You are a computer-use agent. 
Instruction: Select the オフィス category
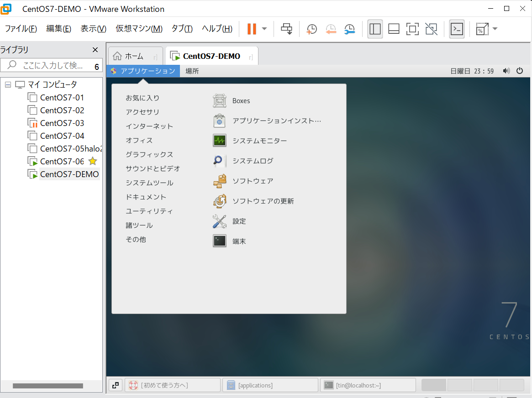[x=139, y=141]
